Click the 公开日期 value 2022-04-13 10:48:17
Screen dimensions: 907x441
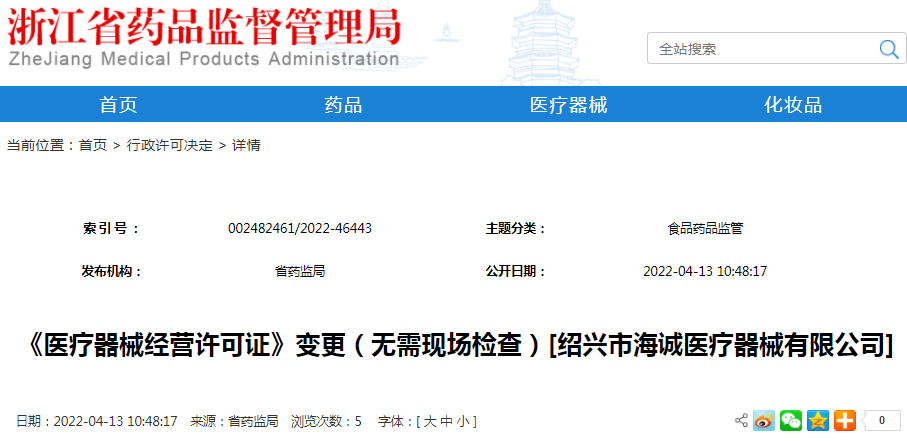[705, 271]
